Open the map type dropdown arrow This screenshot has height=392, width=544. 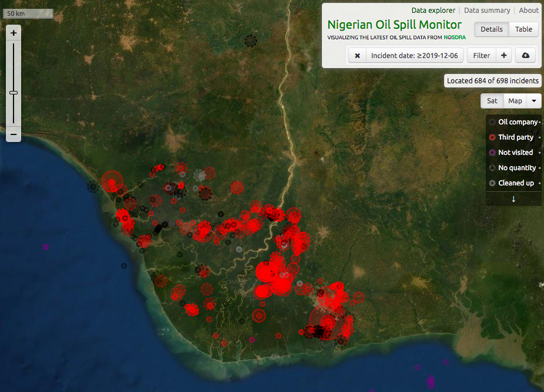(534, 101)
